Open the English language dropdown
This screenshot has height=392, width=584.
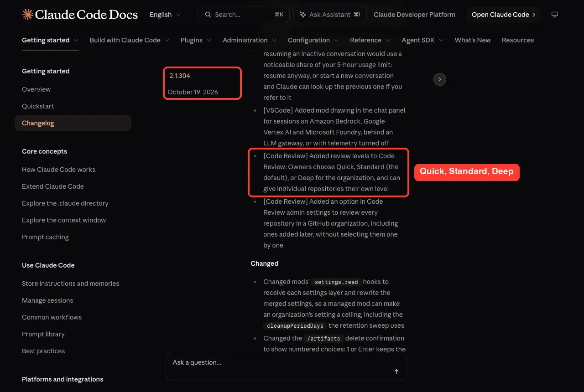click(165, 15)
